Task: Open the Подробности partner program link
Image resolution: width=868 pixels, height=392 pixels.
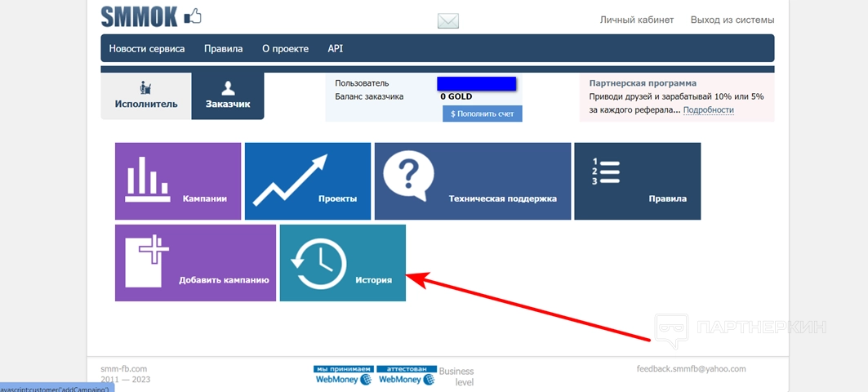Action: click(708, 109)
